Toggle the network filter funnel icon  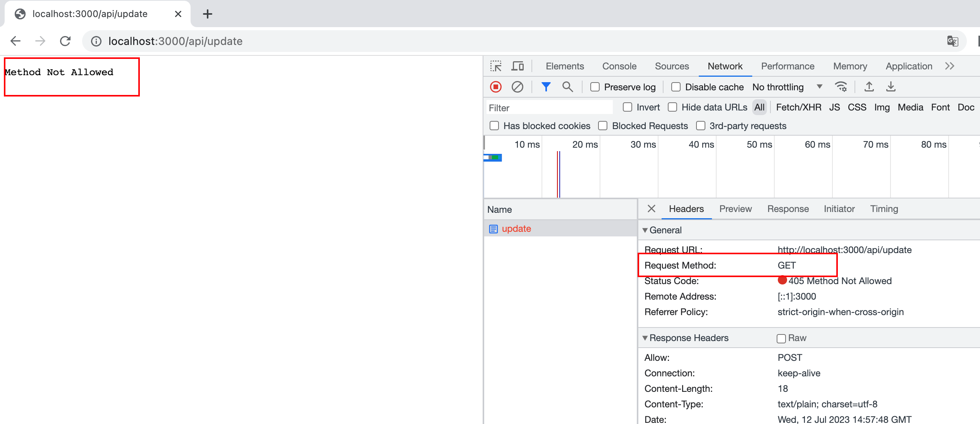coord(546,87)
